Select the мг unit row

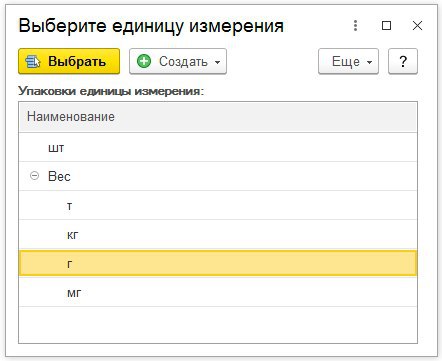(x=218, y=292)
